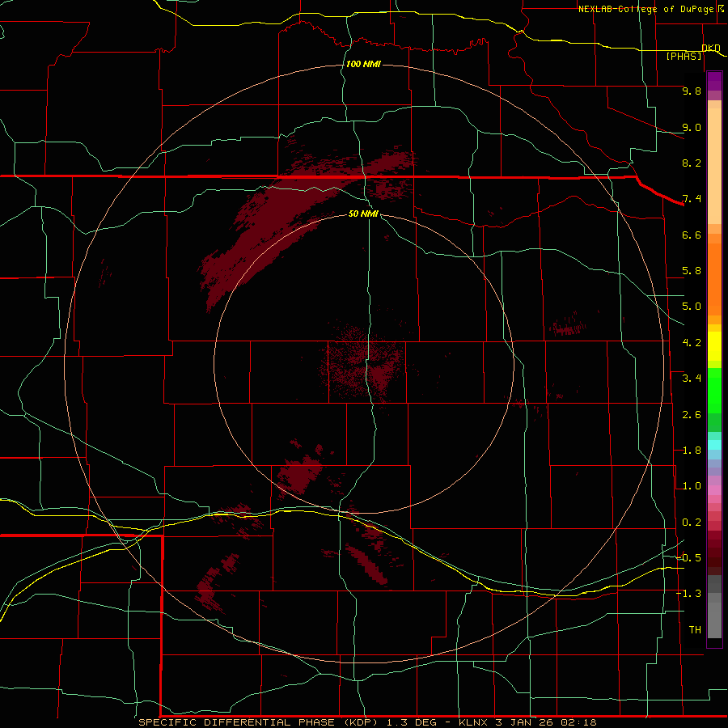Click the 6.6 legend value
Screen dimensions: 728x728
click(x=692, y=235)
